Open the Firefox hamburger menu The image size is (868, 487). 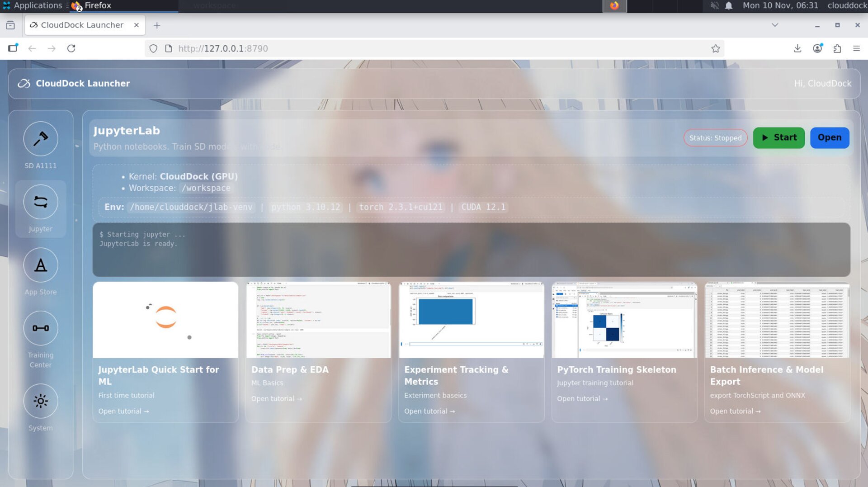point(856,48)
